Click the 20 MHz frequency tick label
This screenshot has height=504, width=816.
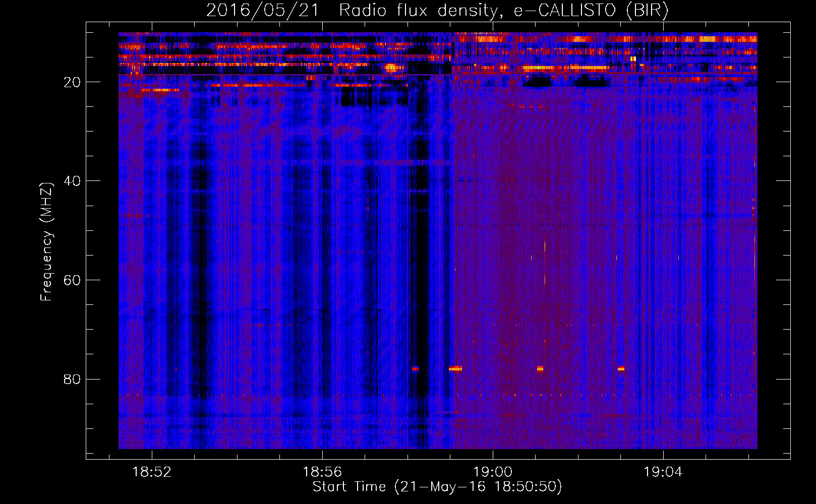(x=72, y=82)
